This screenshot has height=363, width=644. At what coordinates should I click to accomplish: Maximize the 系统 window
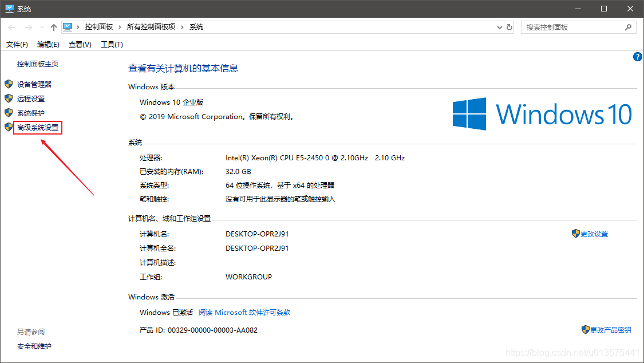click(604, 9)
